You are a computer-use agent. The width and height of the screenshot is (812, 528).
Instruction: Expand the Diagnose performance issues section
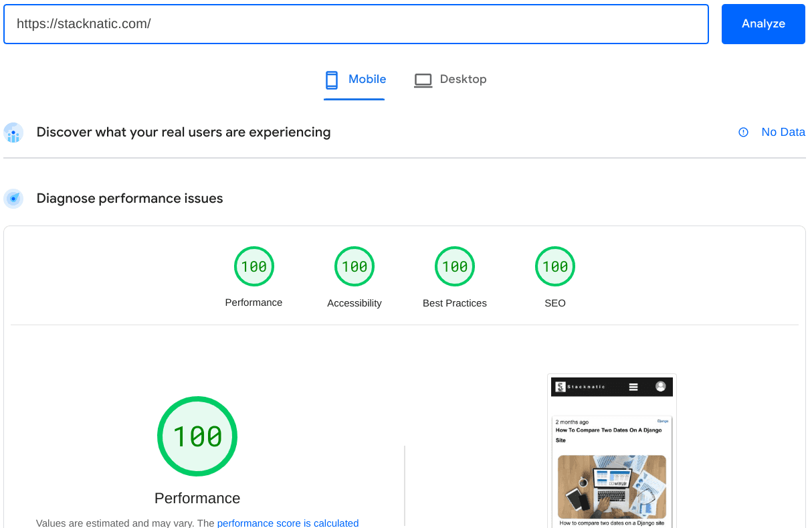129,198
